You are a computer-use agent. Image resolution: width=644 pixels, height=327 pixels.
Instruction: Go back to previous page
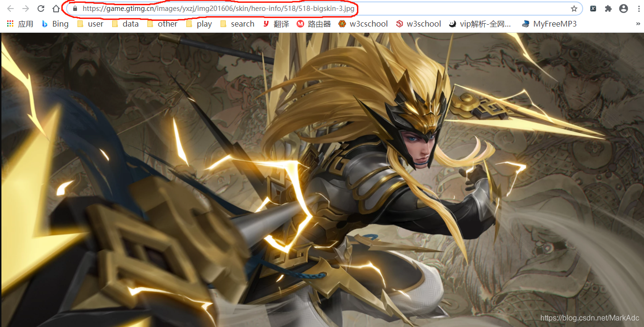[x=10, y=9]
